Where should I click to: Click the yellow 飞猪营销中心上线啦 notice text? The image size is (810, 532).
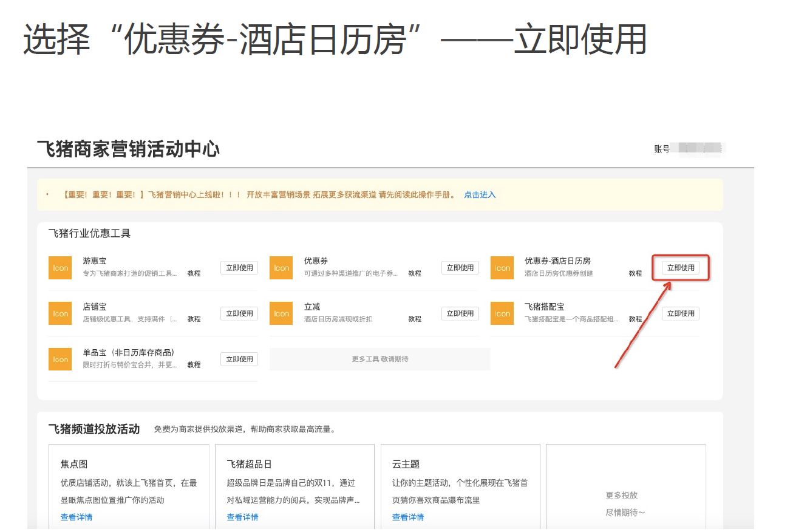pos(259,195)
